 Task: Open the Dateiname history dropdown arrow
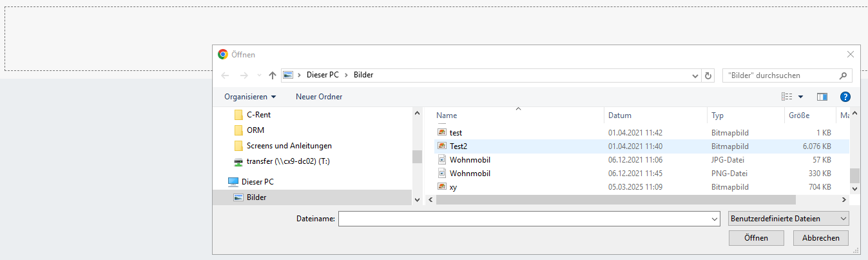click(x=713, y=219)
